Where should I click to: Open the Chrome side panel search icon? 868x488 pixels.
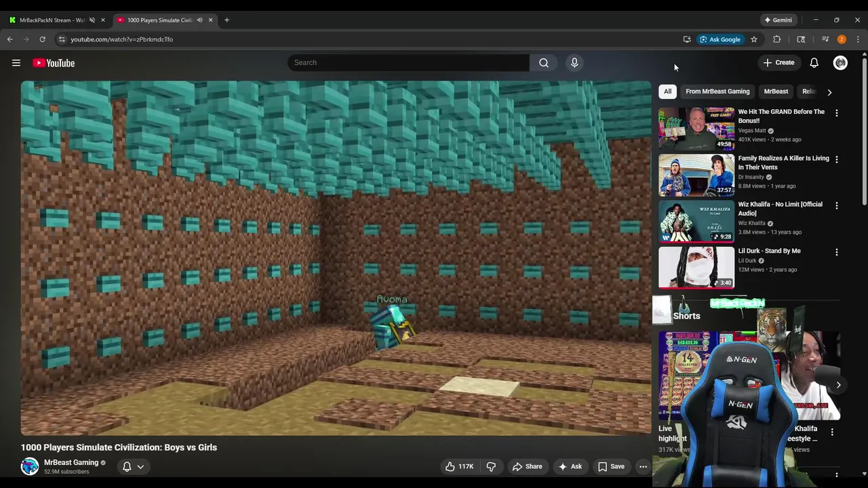coord(801,39)
